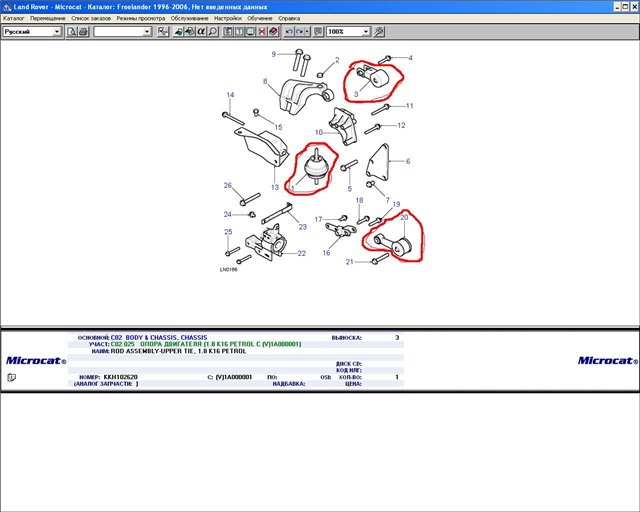The height and width of the screenshot is (512, 640).
Task: Click the redo forward arrow icon
Action: [x=300, y=31]
